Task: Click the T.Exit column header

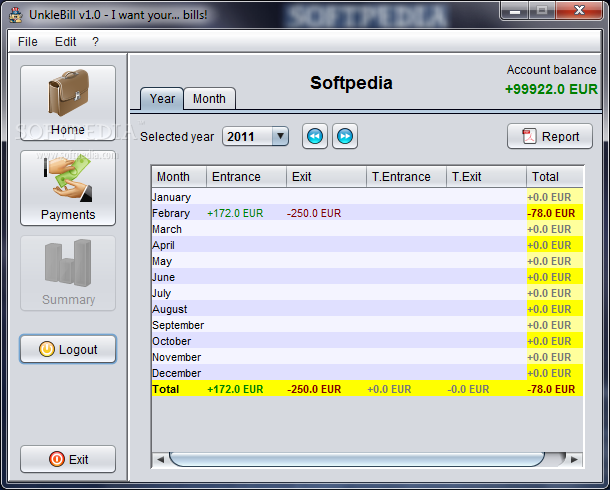Action: point(486,177)
